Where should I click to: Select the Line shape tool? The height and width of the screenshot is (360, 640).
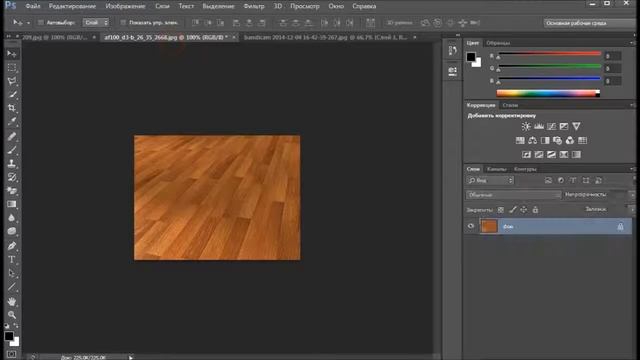coord(11,287)
